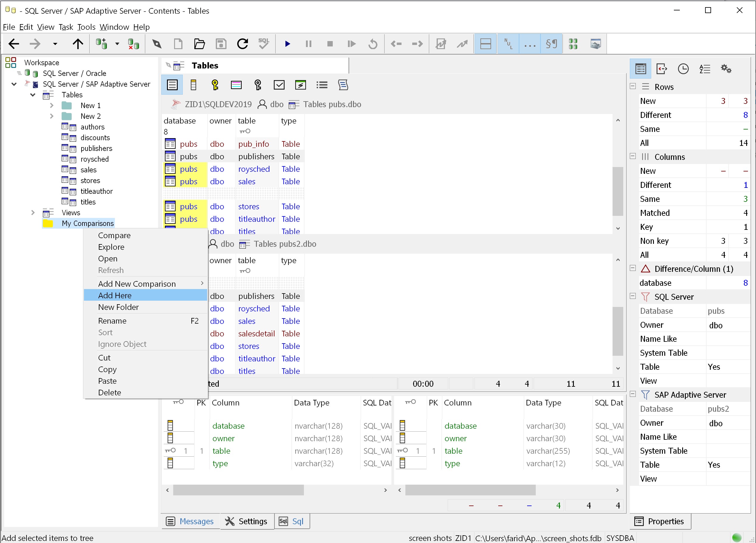Expand the Views tree node

click(x=33, y=213)
